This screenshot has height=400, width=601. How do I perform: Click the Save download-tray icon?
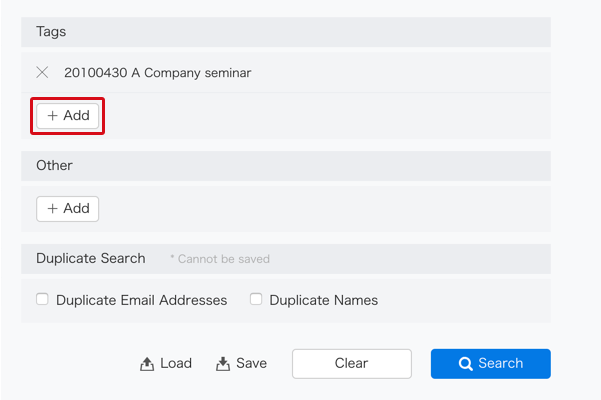pyautogui.click(x=223, y=364)
